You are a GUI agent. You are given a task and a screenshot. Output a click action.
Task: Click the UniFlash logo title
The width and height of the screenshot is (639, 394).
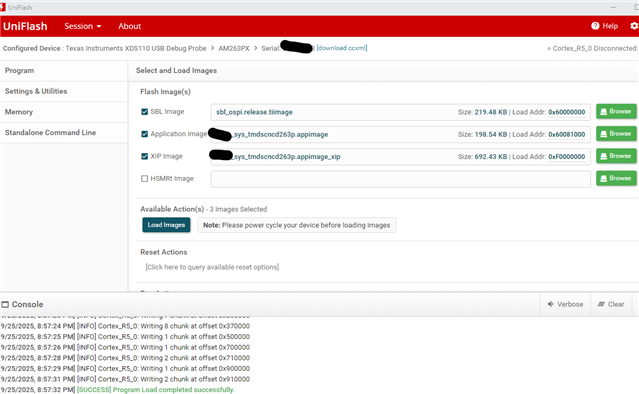25,26
